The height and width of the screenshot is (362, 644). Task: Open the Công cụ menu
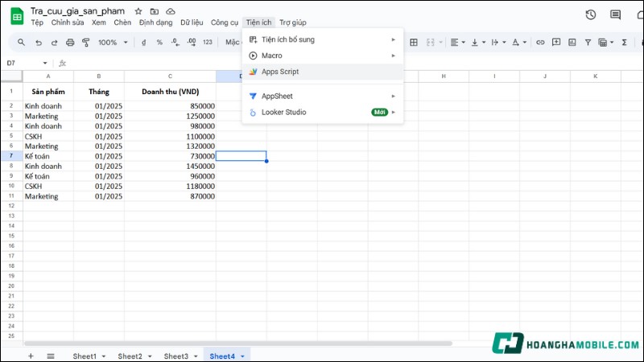point(225,23)
